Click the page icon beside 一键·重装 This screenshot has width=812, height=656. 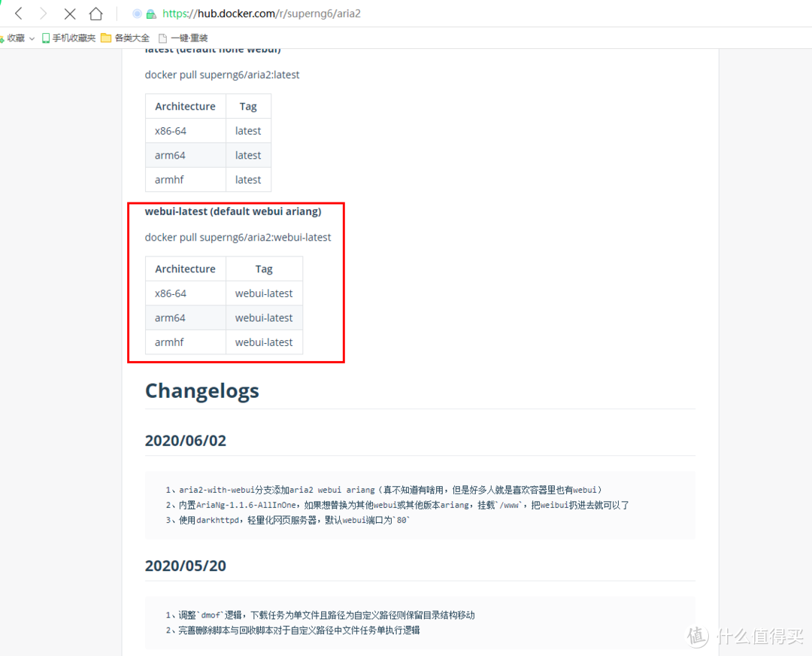coord(162,38)
